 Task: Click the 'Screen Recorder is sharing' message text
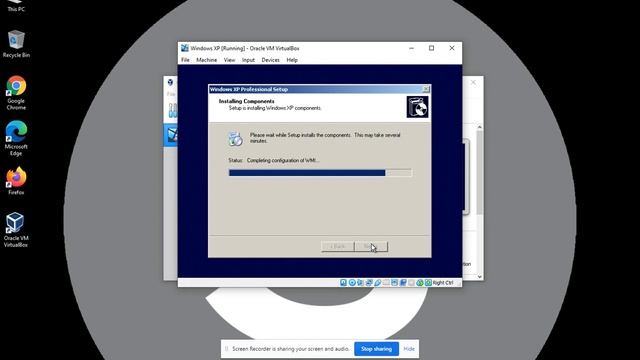pos(291,349)
